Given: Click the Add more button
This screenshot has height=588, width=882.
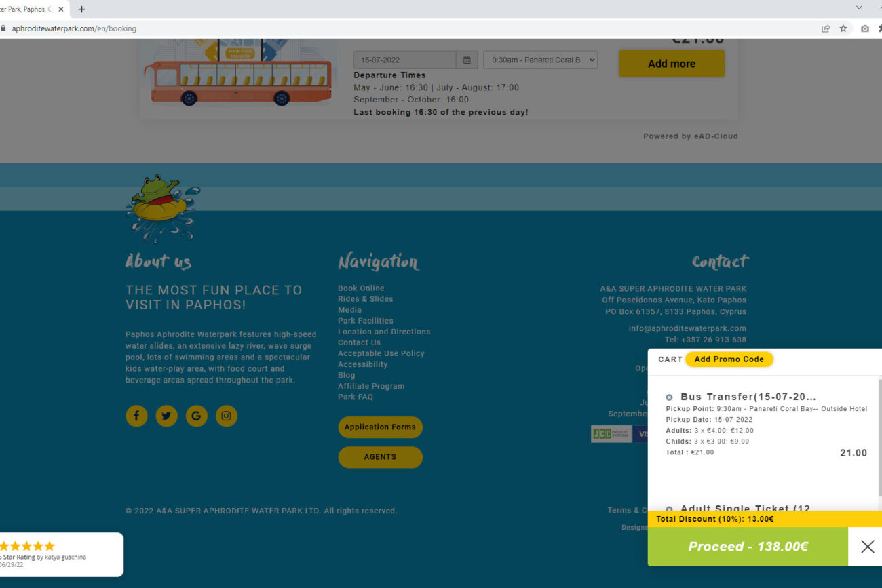Looking at the screenshot, I should click(671, 64).
